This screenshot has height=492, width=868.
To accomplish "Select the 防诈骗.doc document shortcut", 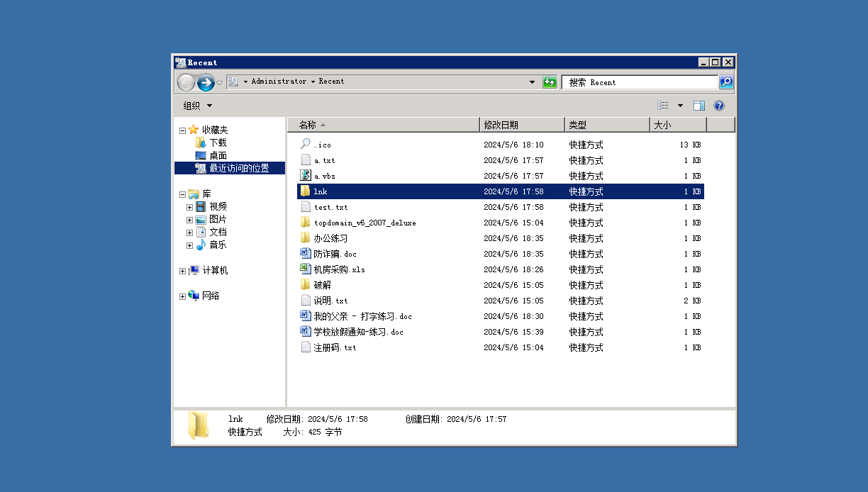I will pyautogui.click(x=335, y=254).
